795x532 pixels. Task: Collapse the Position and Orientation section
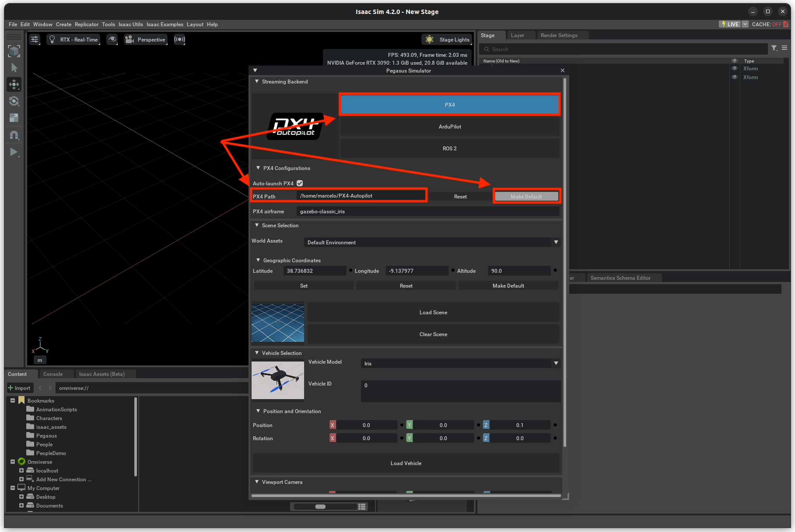coord(258,411)
